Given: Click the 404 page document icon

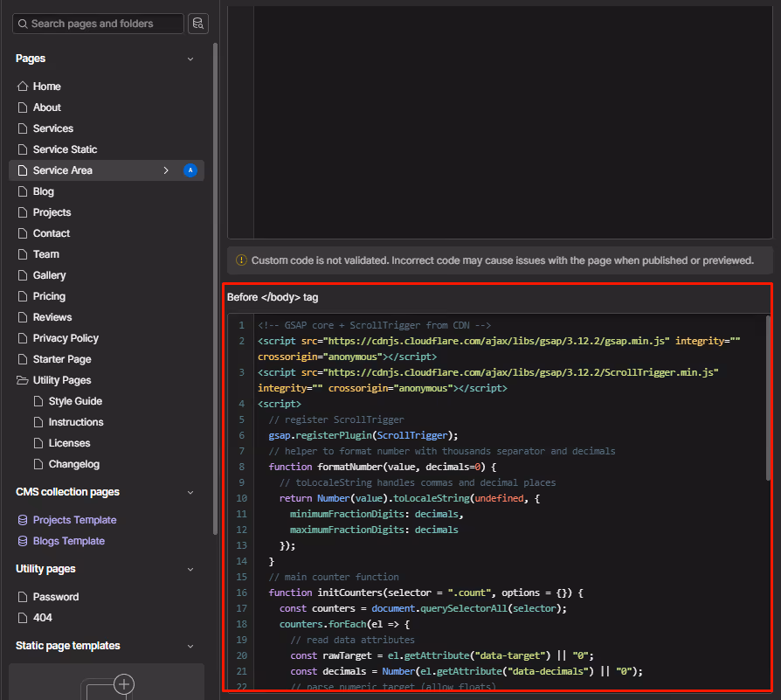Looking at the screenshot, I should 23,617.
